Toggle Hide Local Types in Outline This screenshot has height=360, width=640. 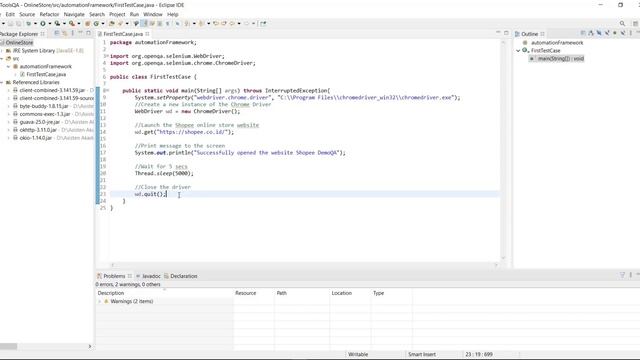(623, 33)
